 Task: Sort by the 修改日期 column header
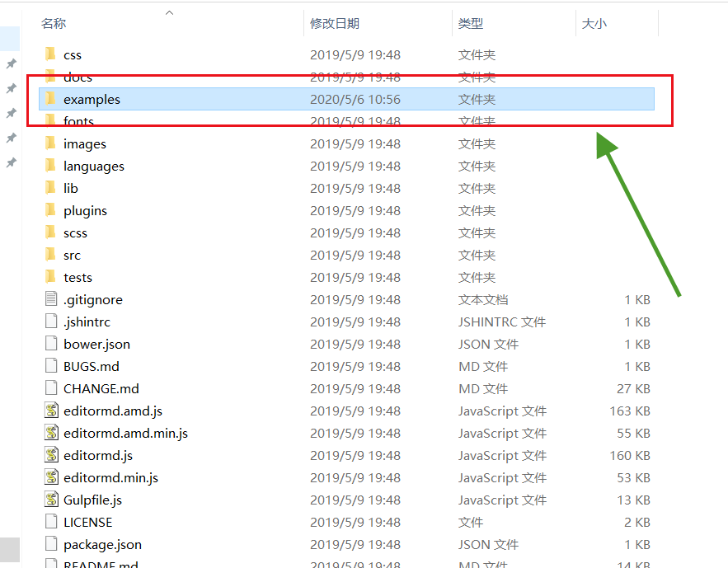click(335, 23)
